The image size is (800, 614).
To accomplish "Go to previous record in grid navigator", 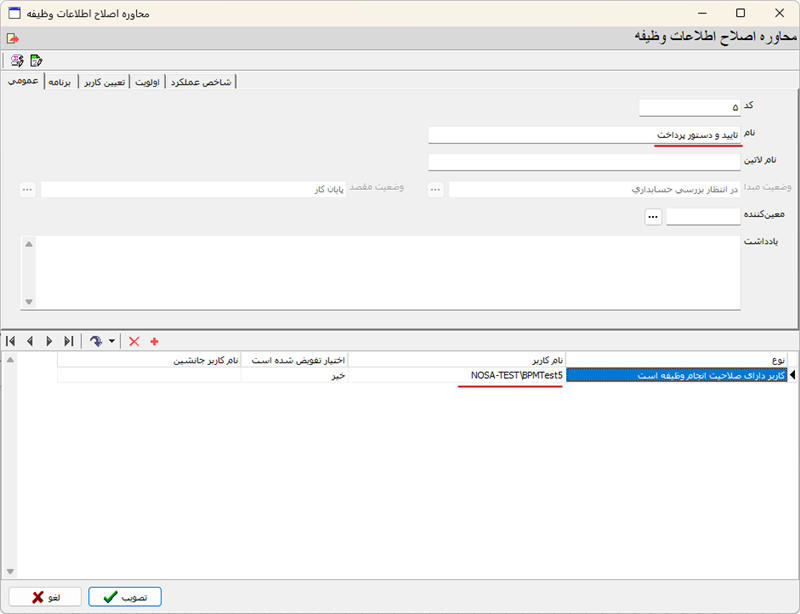I will 30,341.
